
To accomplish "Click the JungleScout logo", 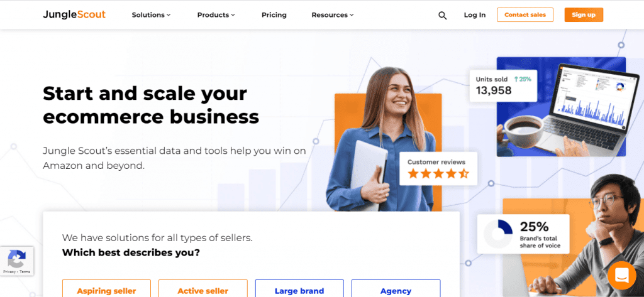I will click(x=74, y=15).
